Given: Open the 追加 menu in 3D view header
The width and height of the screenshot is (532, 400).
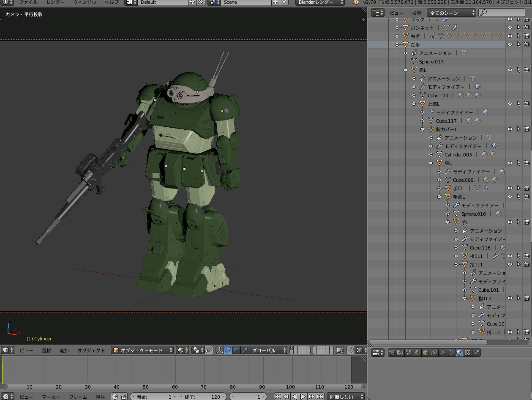Looking at the screenshot, I should [x=64, y=350].
